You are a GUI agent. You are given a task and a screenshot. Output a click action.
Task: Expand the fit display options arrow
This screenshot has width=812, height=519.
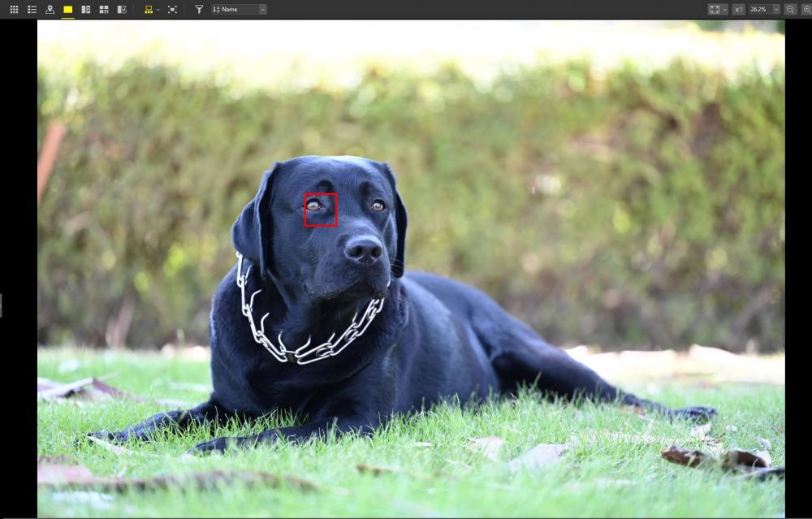point(725,9)
